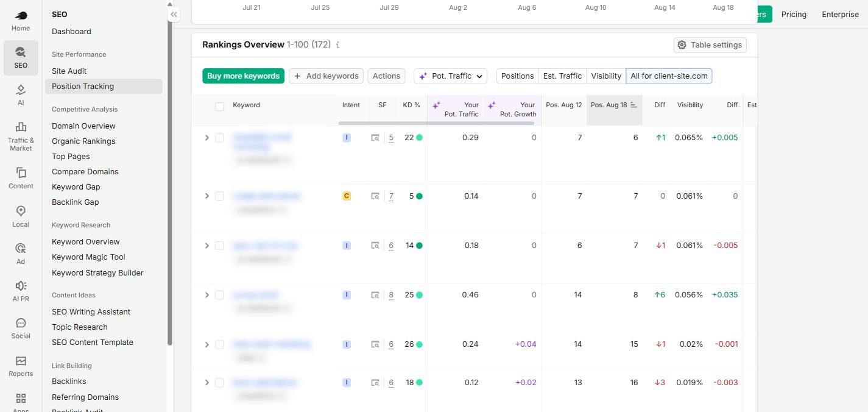The height and width of the screenshot is (412, 868).
Task: Open Table settings
Action: point(710,45)
